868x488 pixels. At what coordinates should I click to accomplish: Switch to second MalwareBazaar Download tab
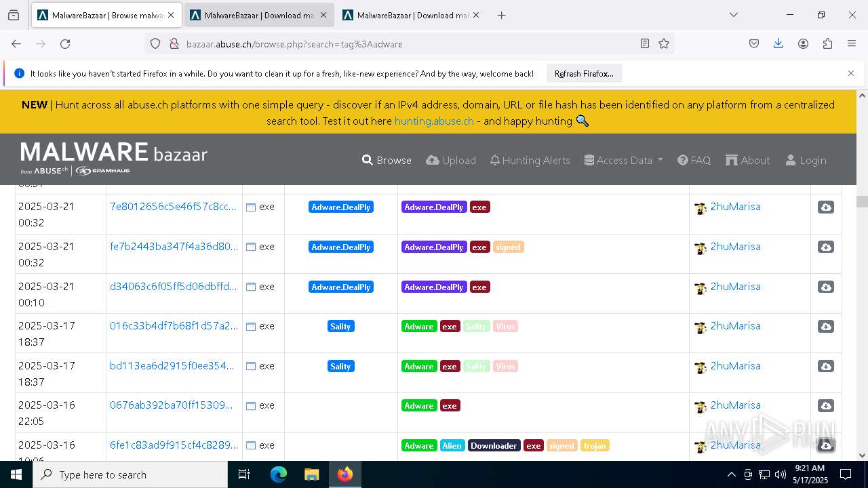258,15
